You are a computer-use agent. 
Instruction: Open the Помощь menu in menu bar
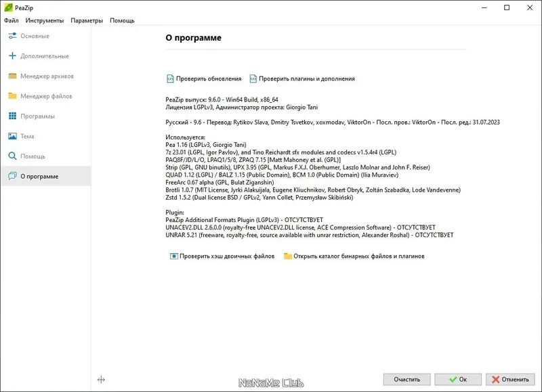pos(122,20)
